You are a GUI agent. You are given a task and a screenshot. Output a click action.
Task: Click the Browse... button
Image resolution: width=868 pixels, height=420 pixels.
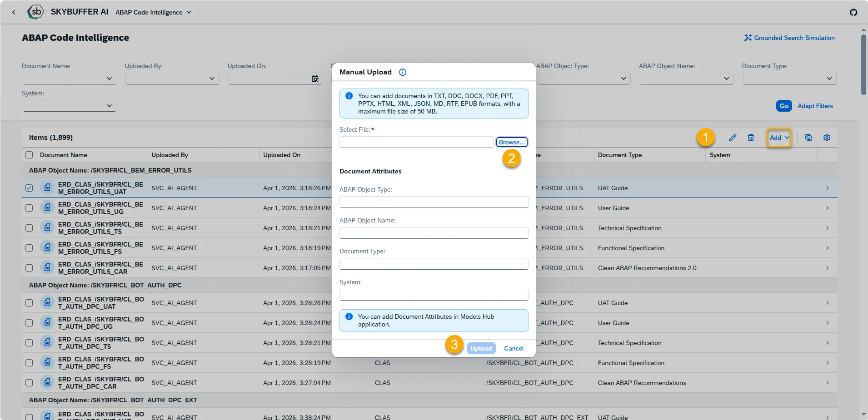pos(512,142)
